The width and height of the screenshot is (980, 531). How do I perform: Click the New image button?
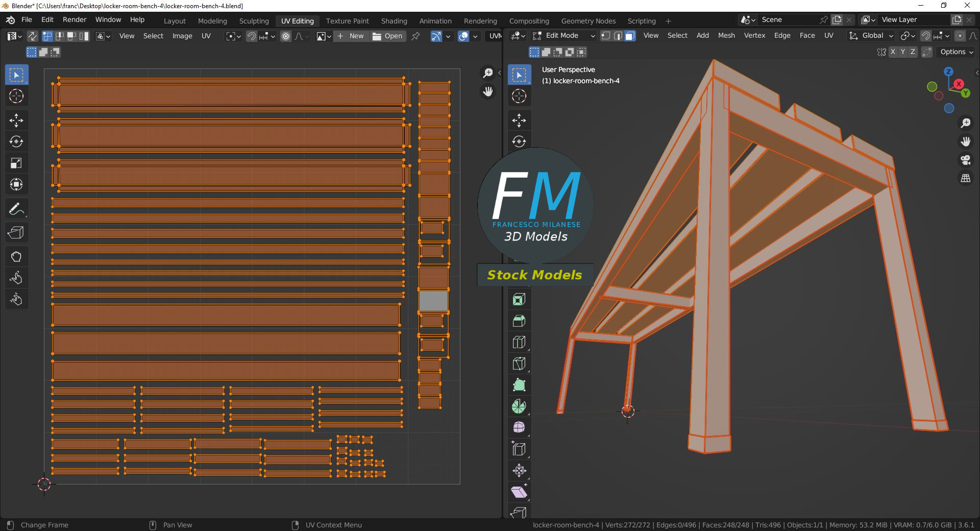pos(351,36)
